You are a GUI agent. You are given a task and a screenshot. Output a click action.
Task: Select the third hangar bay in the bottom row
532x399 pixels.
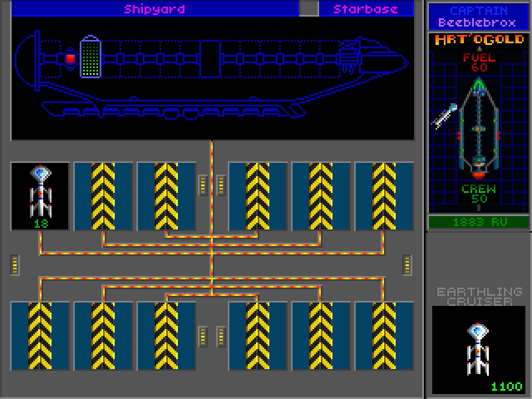pyautogui.click(x=166, y=336)
